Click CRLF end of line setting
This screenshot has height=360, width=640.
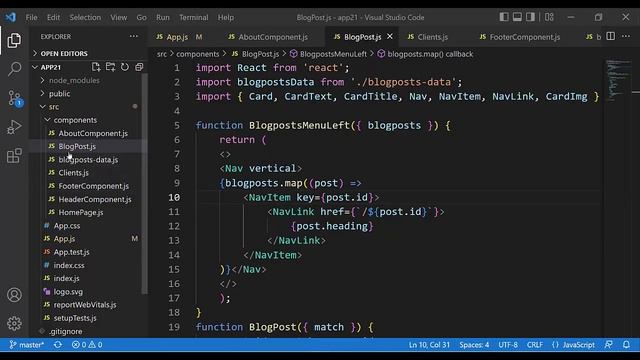point(535,345)
